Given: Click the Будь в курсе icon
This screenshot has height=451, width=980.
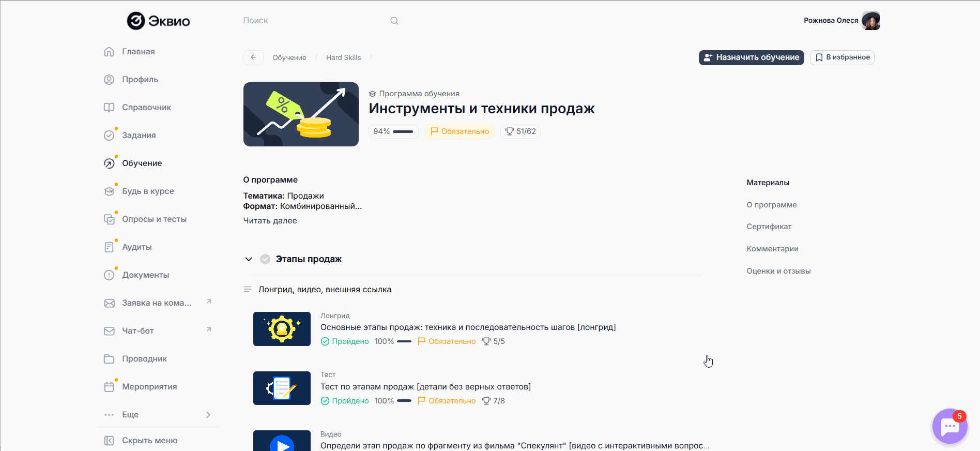Looking at the screenshot, I should point(109,191).
